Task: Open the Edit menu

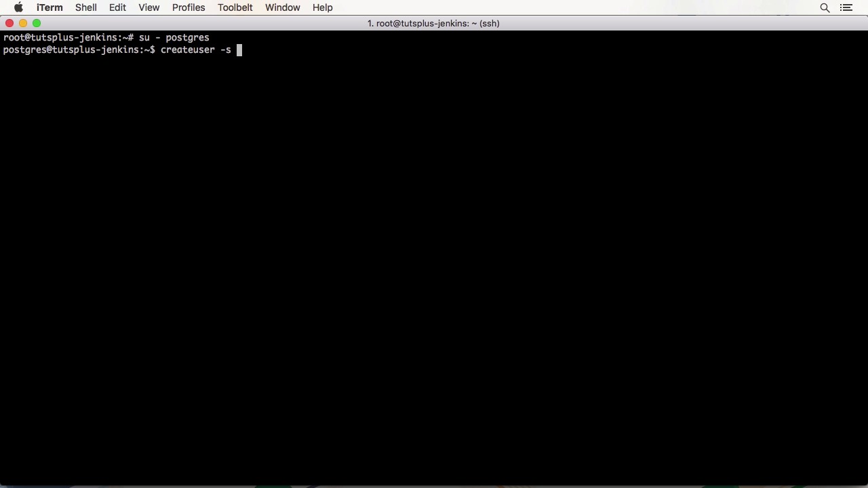Action: (117, 7)
